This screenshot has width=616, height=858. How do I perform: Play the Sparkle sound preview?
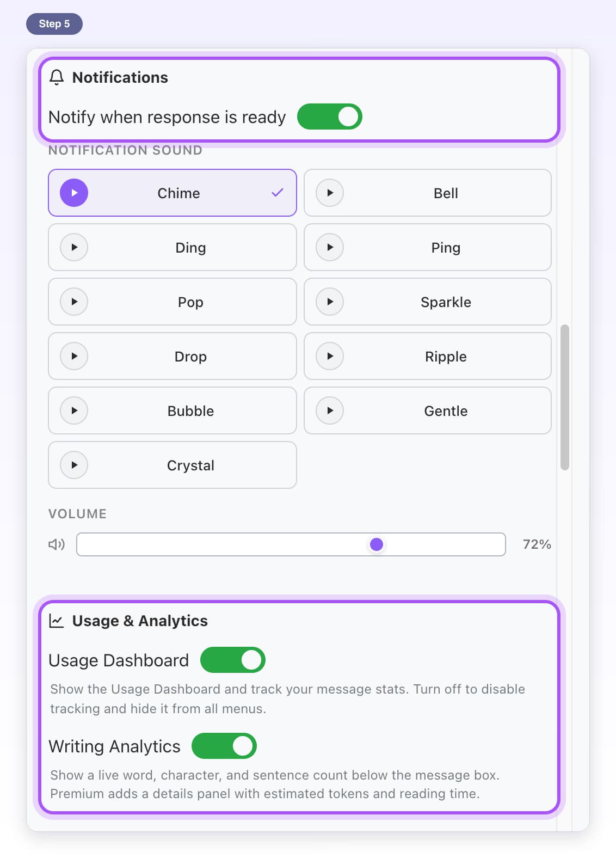(x=330, y=302)
